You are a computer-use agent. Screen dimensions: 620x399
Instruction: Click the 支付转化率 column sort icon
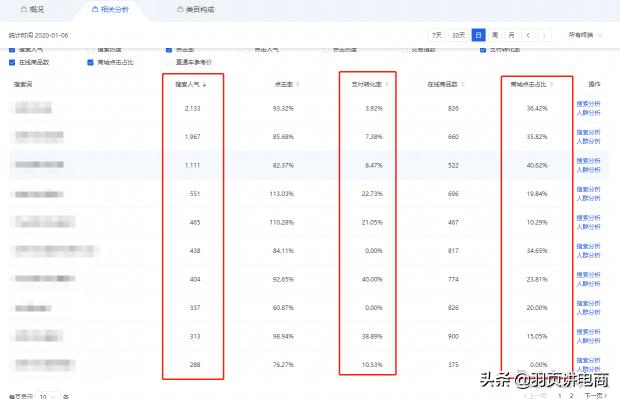click(387, 84)
